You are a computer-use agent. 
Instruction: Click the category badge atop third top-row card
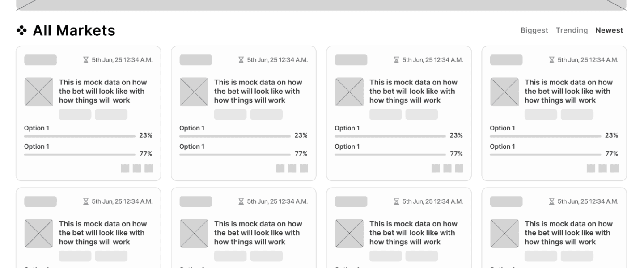[351, 60]
